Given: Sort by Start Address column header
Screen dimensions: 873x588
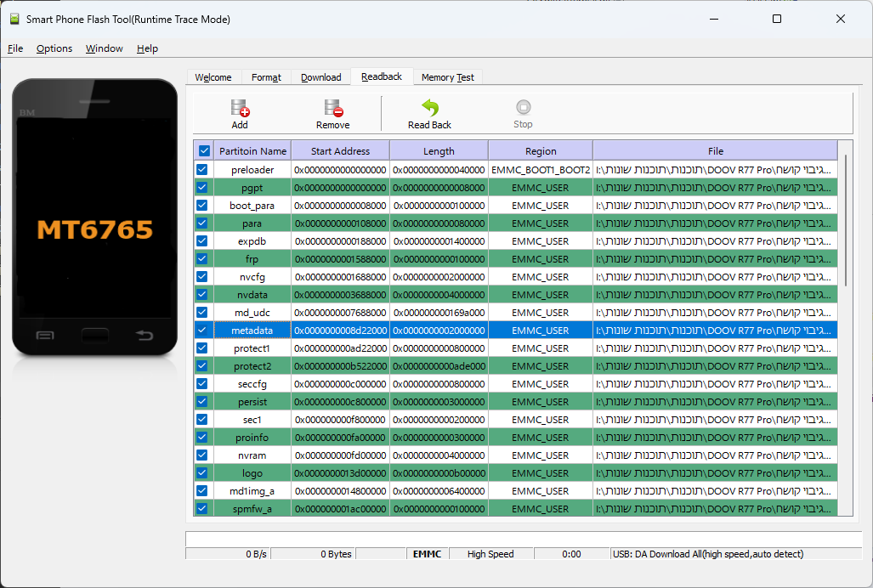Looking at the screenshot, I should [340, 151].
